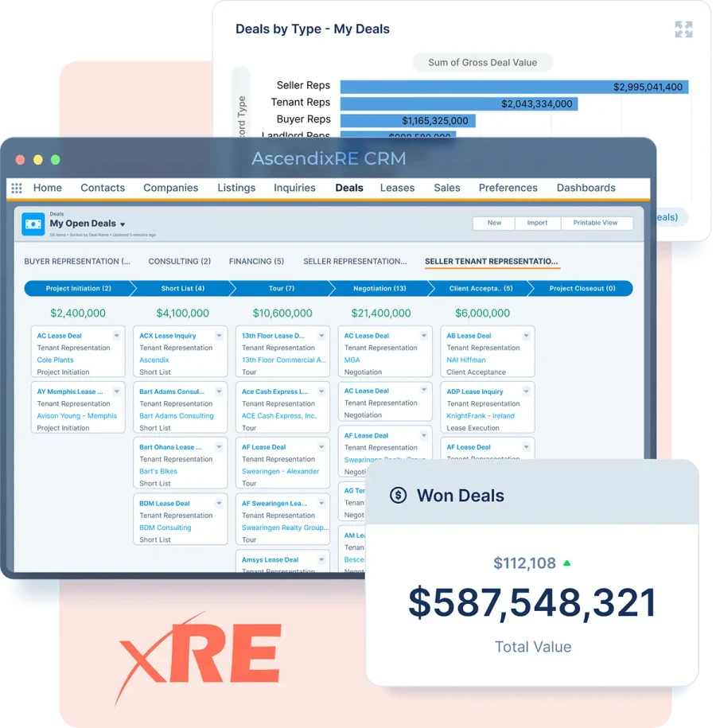Viewport: 716px width, 728px height.
Task: Click the Seller Reps bar in chart
Action: tap(514, 87)
